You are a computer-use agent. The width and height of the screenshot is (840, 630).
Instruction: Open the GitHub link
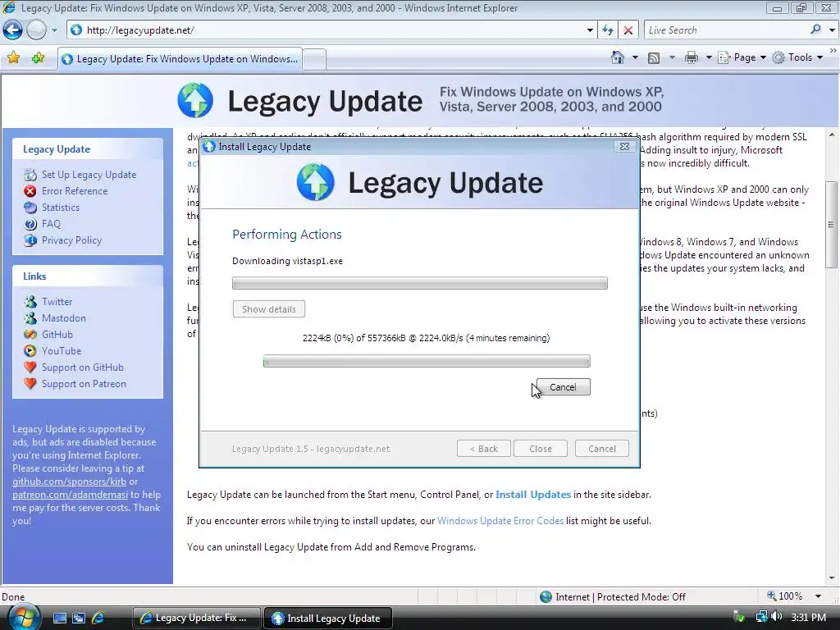click(57, 335)
